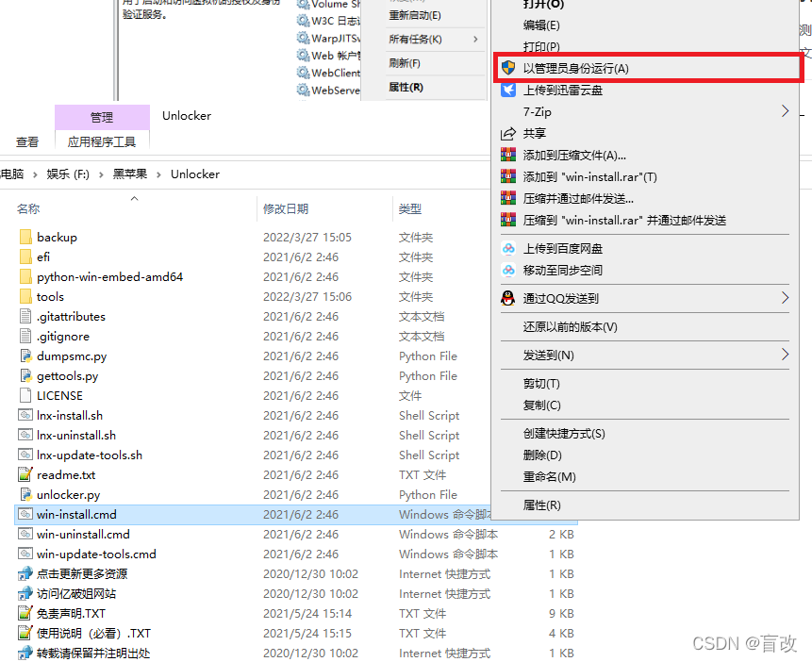812x662 pixels.
Task: Choose 创建快捷方式(S) menu entry
Action: point(564,434)
